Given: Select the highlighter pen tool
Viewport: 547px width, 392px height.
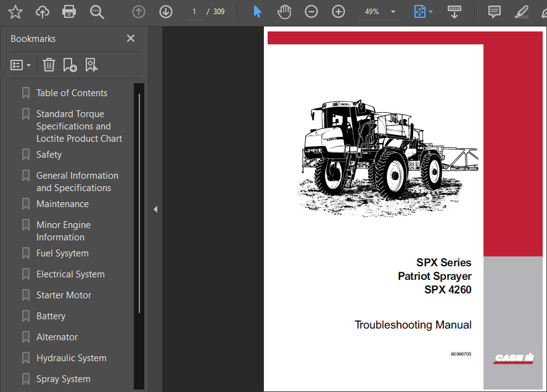Looking at the screenshot, I should pos(522,12).
